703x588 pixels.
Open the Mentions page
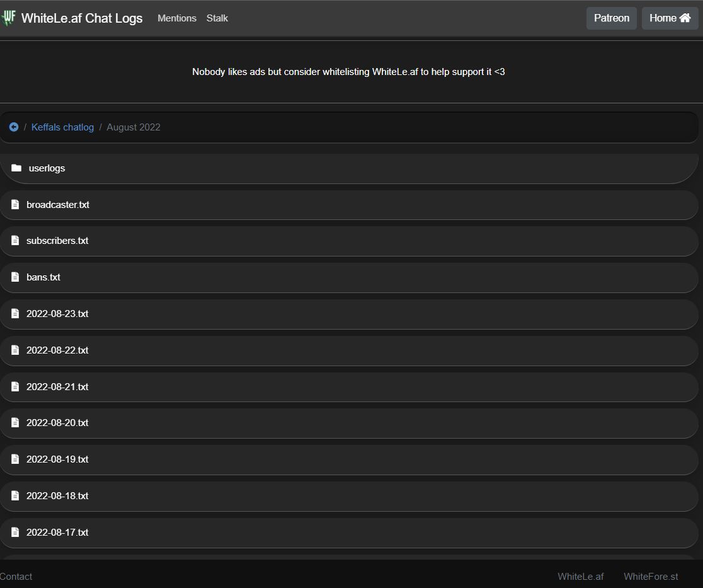pos(177,18)
